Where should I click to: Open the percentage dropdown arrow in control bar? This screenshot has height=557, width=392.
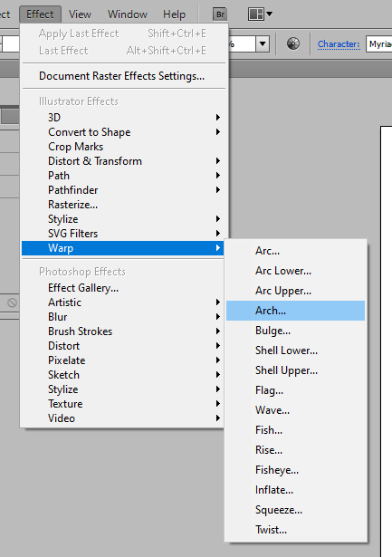[x=263, y=44]
